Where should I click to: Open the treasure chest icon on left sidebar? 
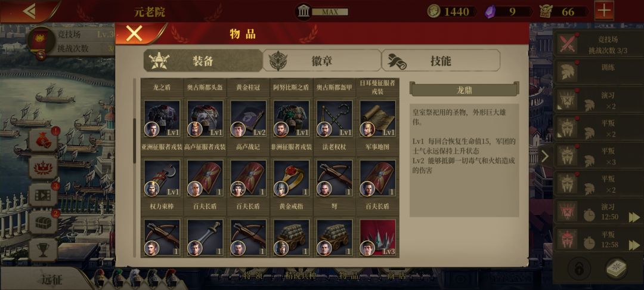[43, 222]
